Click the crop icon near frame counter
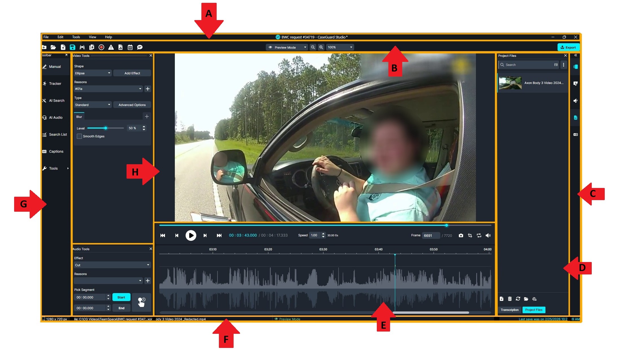The image size is (644, 355). coord(470,235)
